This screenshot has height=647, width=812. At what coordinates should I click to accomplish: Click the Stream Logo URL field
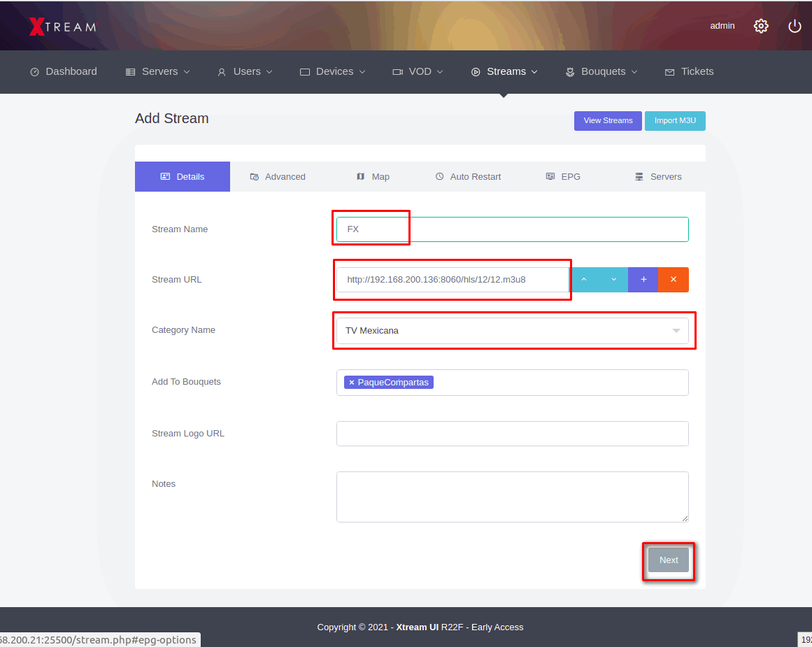click(x=512, y=434)
